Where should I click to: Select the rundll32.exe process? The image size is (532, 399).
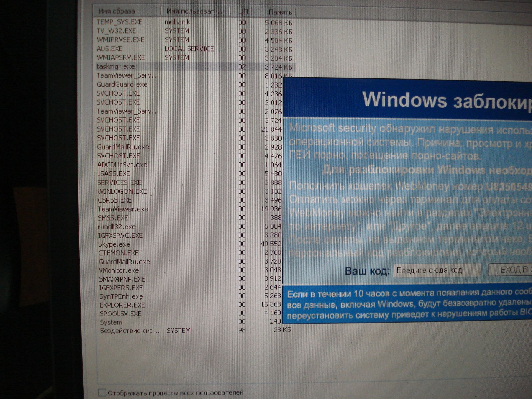click(x=117, y=227)
